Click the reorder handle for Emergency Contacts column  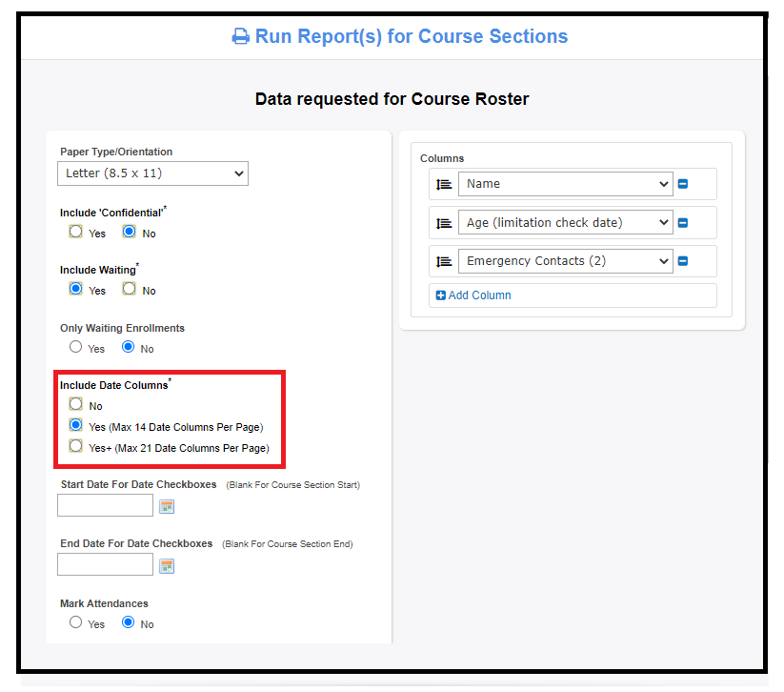(444, 262)
